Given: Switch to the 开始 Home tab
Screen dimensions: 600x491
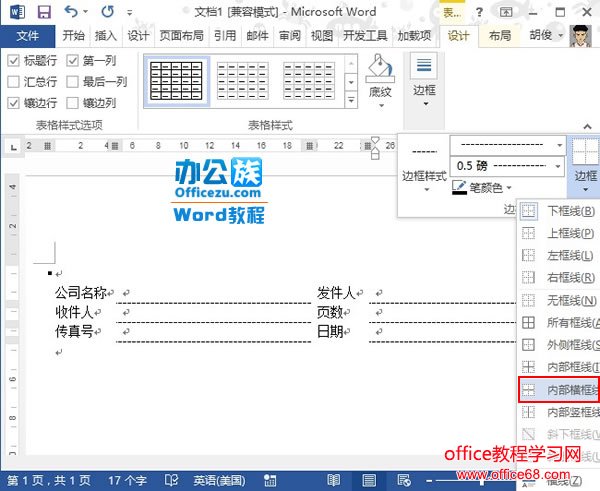Looking at the screenshot, I should (73, 36).
